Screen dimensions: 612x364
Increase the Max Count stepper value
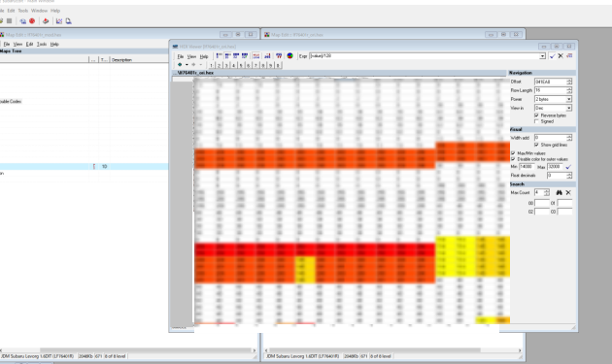pyautogui.click(x=546, y=191)
